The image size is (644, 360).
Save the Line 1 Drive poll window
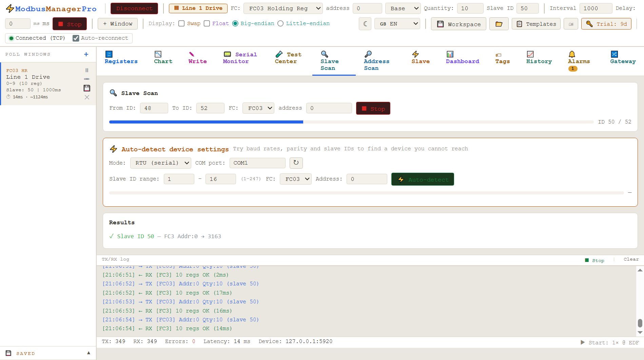87,88
